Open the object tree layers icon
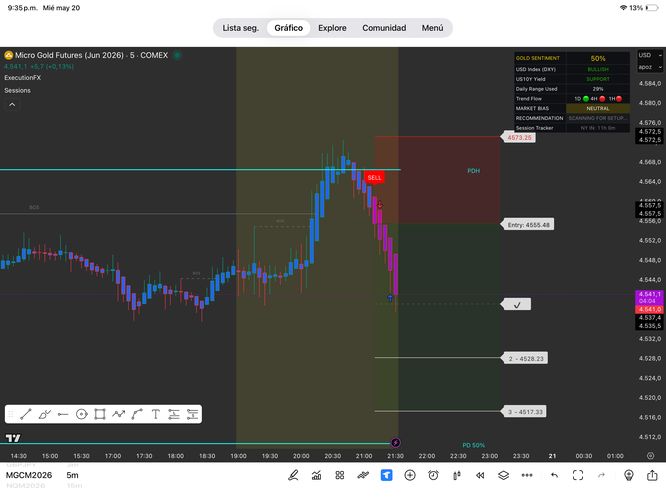Image resolution: width=666 pixels, height=500 pixels. click(503, 475)
